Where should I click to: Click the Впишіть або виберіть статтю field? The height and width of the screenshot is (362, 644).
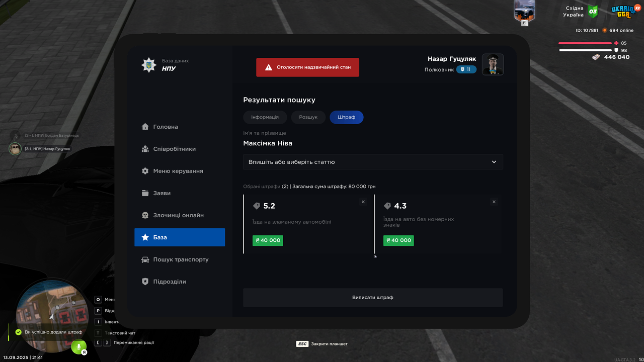(x=373, y=162)
